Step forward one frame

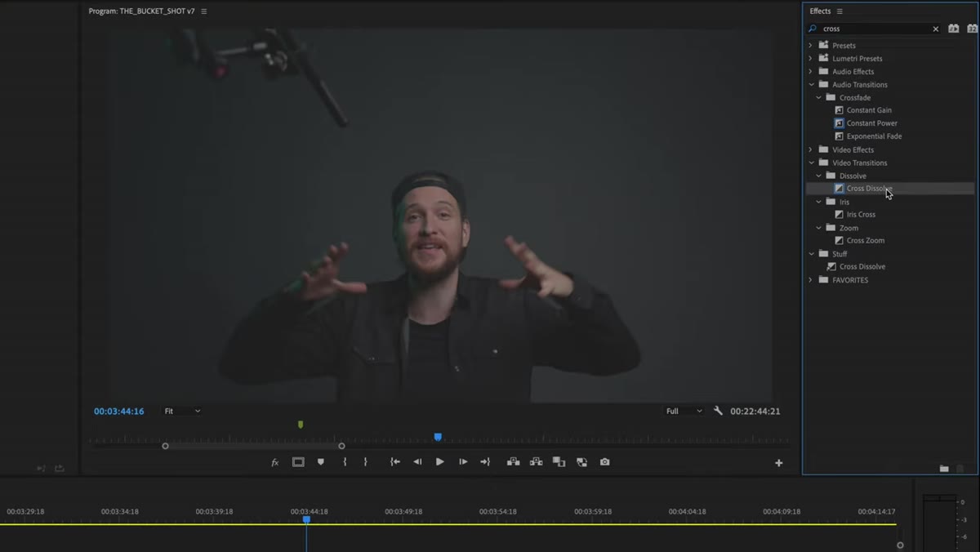[x=463, y=462]
